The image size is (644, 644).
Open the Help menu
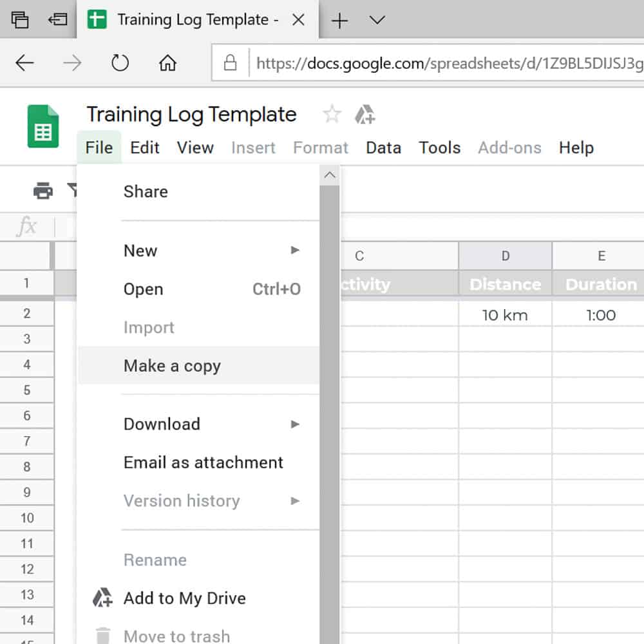pos(576,147)
